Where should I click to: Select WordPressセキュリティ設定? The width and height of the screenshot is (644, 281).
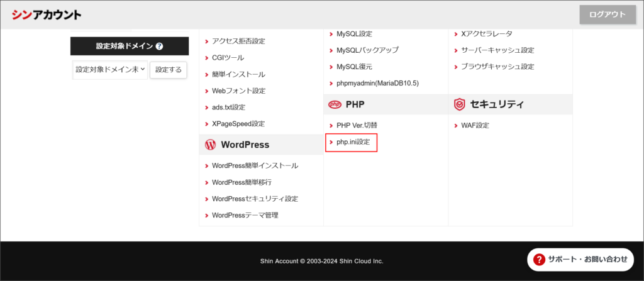(x=255, y=199)
